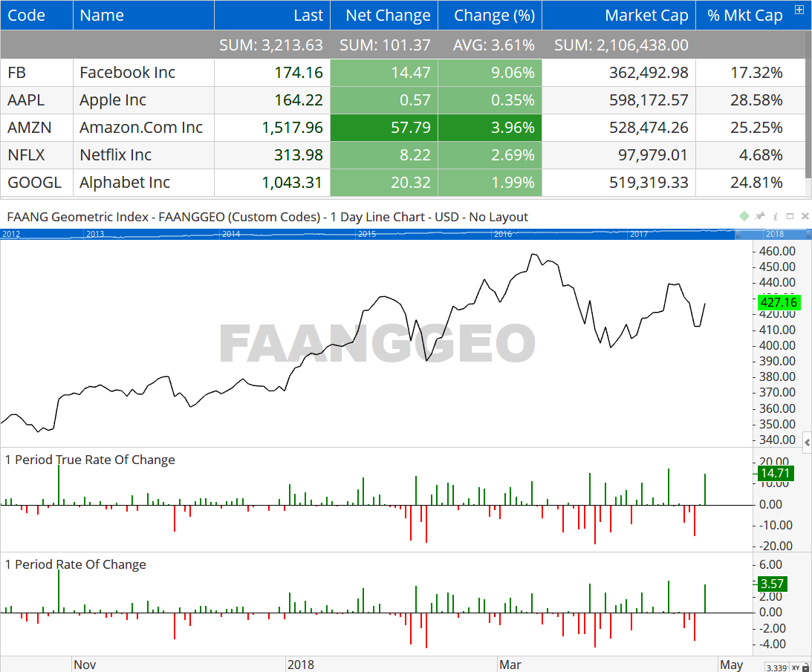The image size is (812, 672).
Task: Click the green diamond link icon in chart header
Action: (x=744, y=216)
